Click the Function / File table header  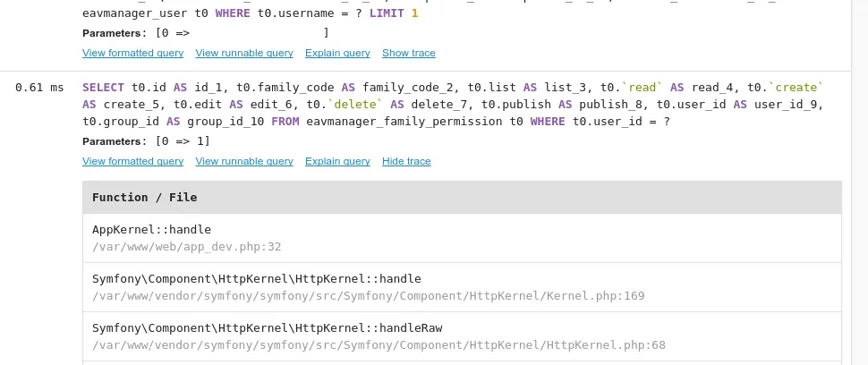(145, 197)
